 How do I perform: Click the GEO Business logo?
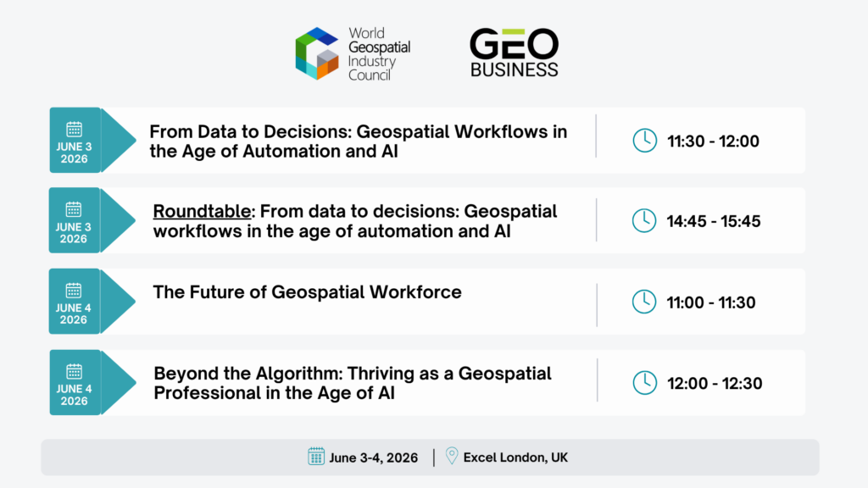tap(515, 53)
